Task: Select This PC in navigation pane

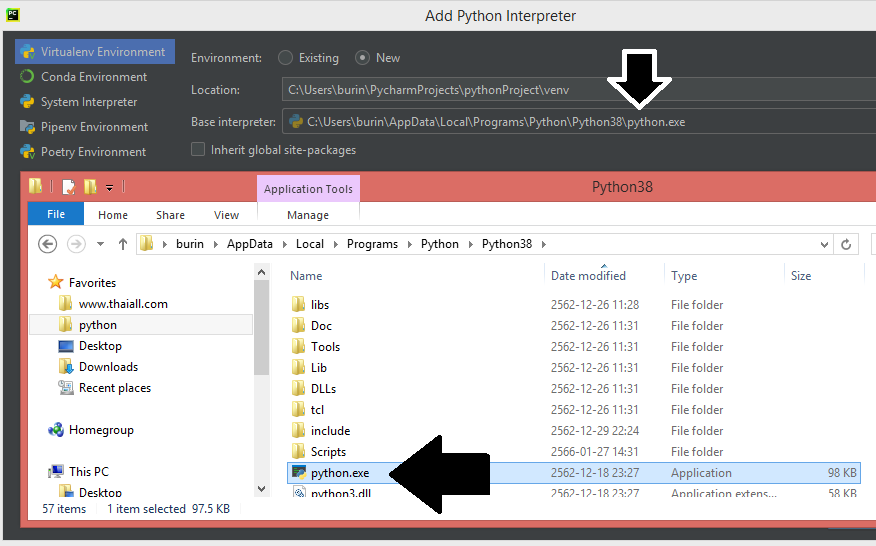Action: tap(79, 472)
